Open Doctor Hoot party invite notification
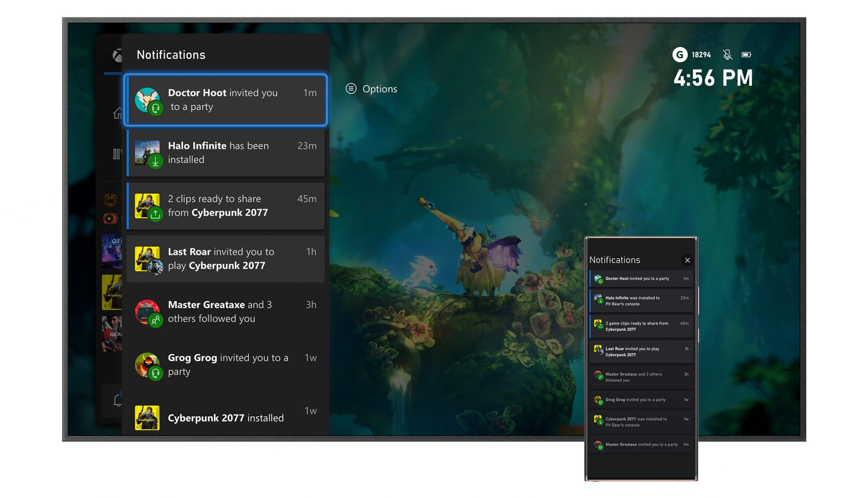Image resolution: width=868 pixels, height=498 pixels. coord(226,100)
